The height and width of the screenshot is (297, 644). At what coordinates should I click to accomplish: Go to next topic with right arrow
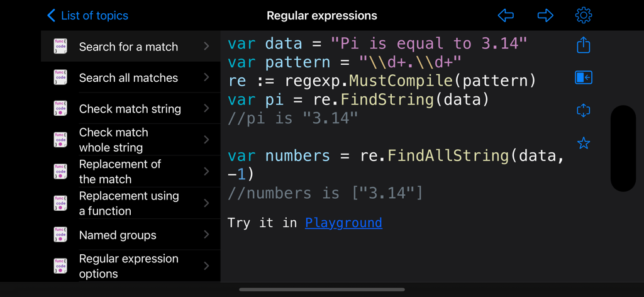[x=545, y=15]
